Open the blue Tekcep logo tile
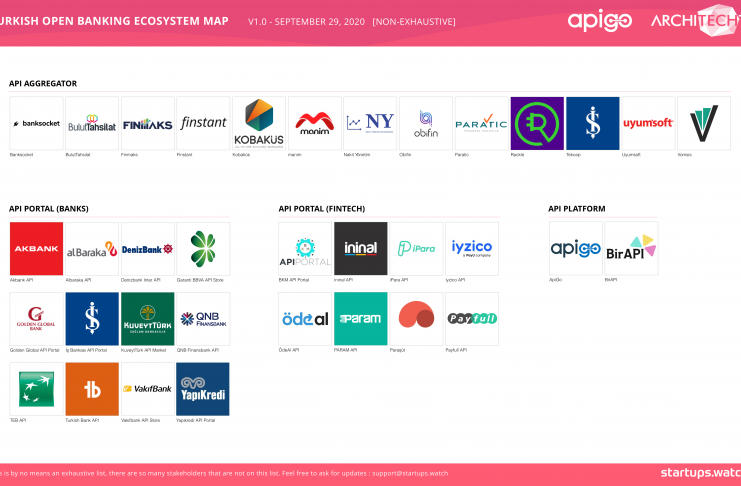Image resolution: width=741 pixels, height=486 pixels. pyautogui.click(x=593, y=123)
